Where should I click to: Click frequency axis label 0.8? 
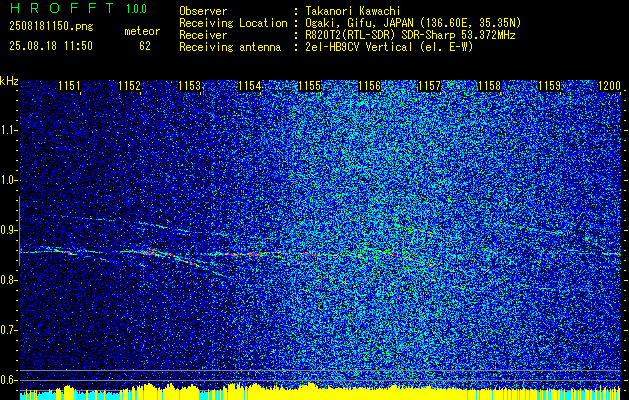tap(8, 280)
